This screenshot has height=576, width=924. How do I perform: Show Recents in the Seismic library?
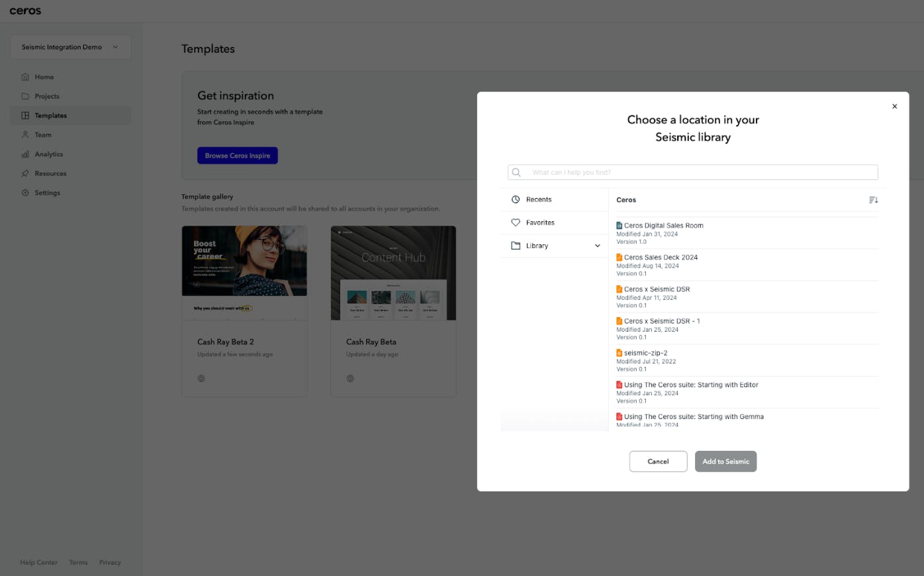pyautogui.click(x=554, y=199)
